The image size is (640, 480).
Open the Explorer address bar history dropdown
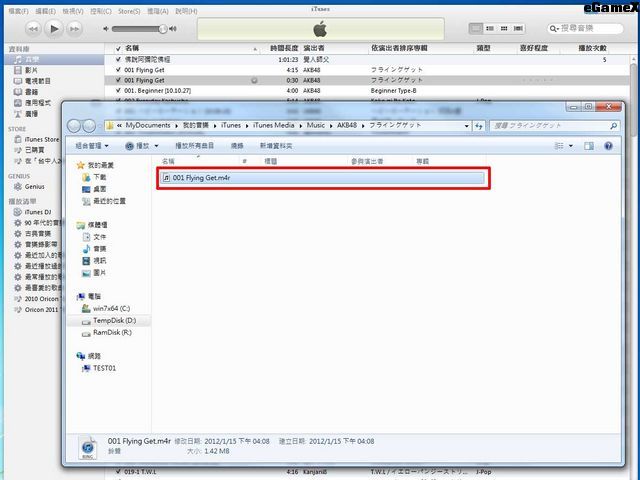pyautogui.click(x=467, y=126)
